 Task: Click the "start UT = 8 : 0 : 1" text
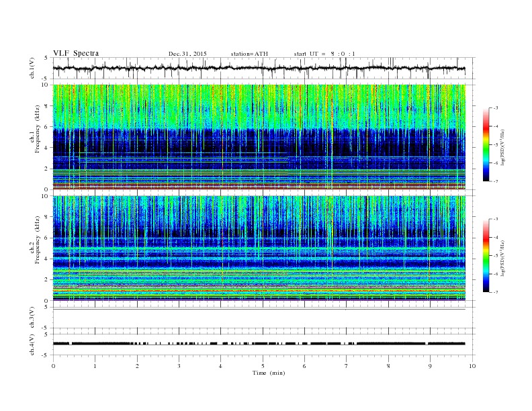tap(324, 54)
